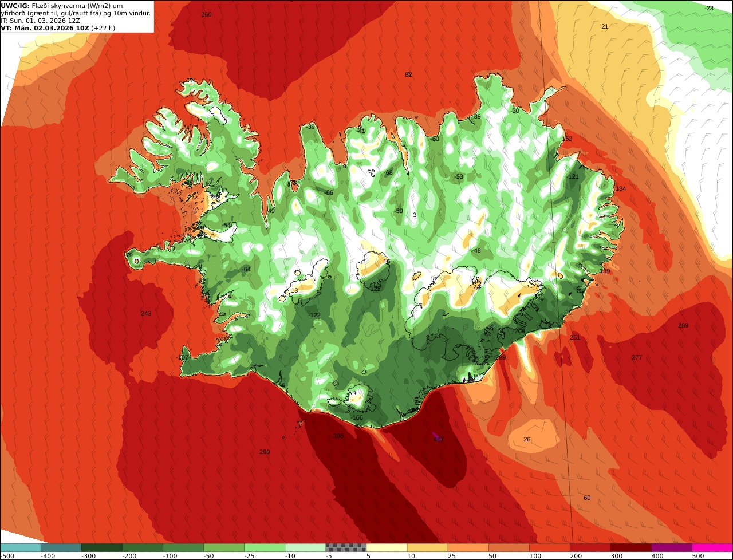
Task: Click the '(grænt til, gul/rautt frá)' description line
Action: [76, 13]
